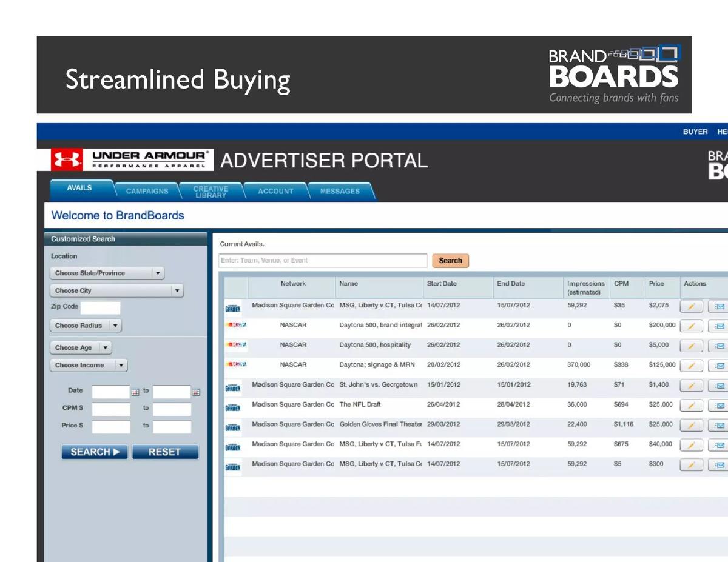Viewport: 728px width, 562px height.
Task: Open the Choose Radius dropdown
Action: pos(86,326)
